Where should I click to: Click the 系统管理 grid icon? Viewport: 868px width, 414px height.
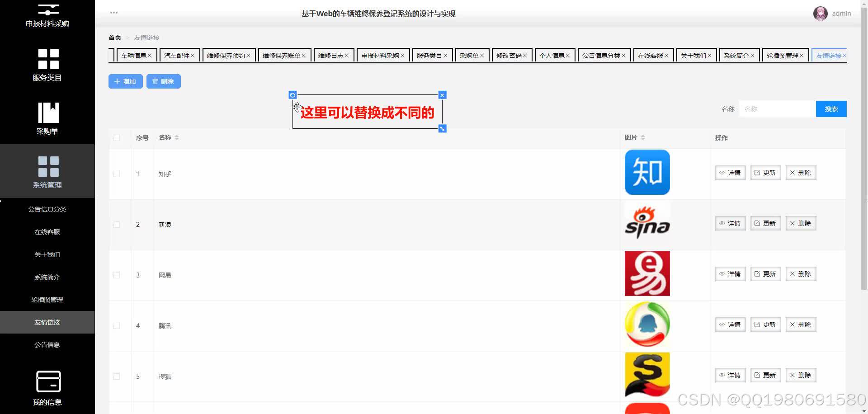[x=48, y=166]
